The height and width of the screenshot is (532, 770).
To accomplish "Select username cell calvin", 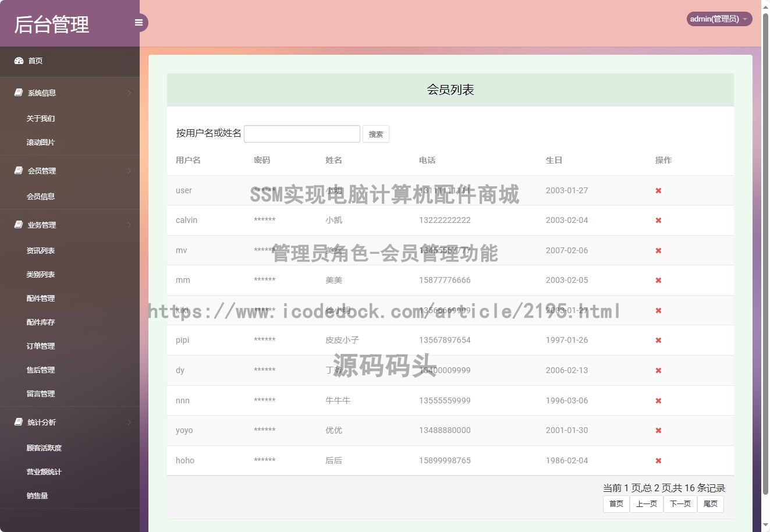I will coord(186,220).
